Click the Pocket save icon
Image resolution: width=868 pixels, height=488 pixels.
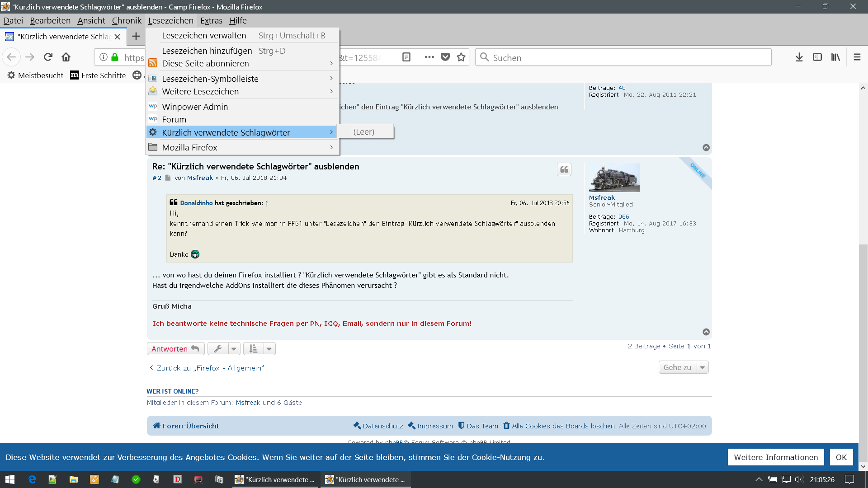point(445,57)
